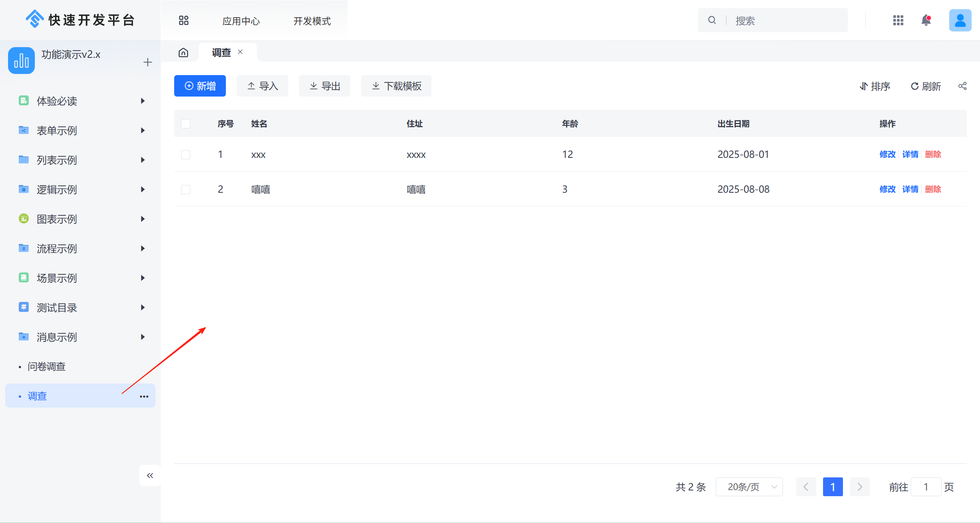Select page 1 in pagination
Viewport: 980px width, 523px height.
pyautogui.click(x=833, y=487)
